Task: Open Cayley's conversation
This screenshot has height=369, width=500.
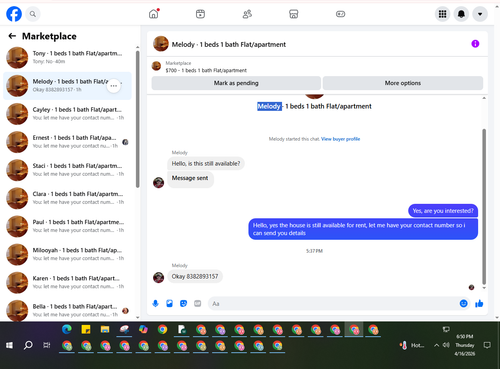Action: pyautogui.click(x=67, y=114)
